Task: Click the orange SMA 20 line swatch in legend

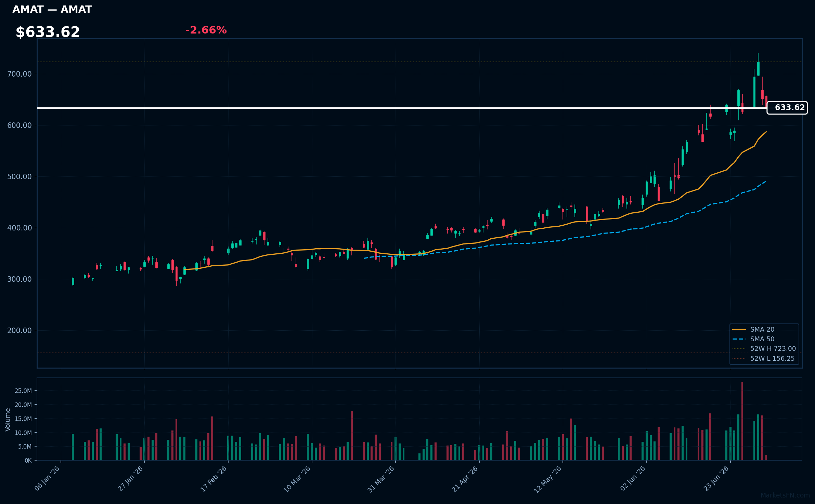Action: (x=739, y=329)
